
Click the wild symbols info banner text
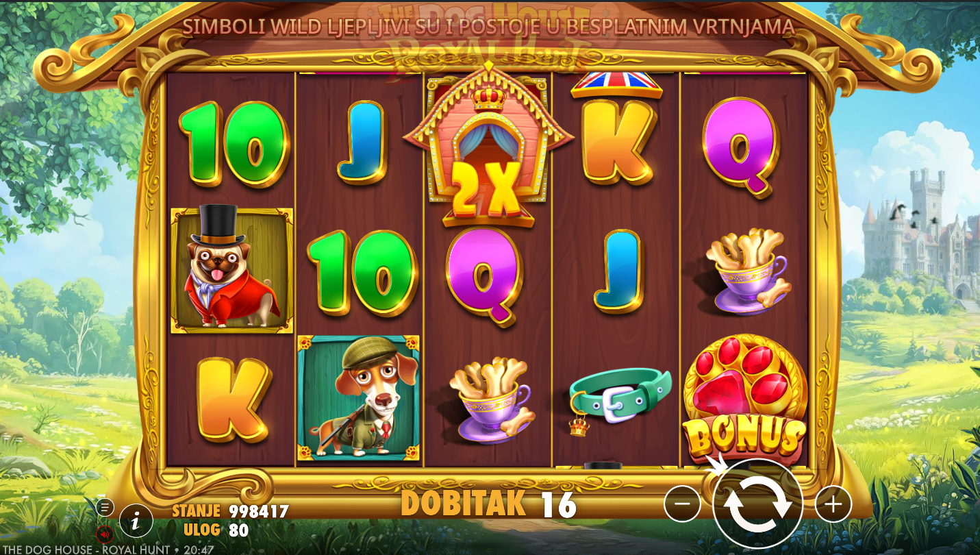[x=488, y=27]
